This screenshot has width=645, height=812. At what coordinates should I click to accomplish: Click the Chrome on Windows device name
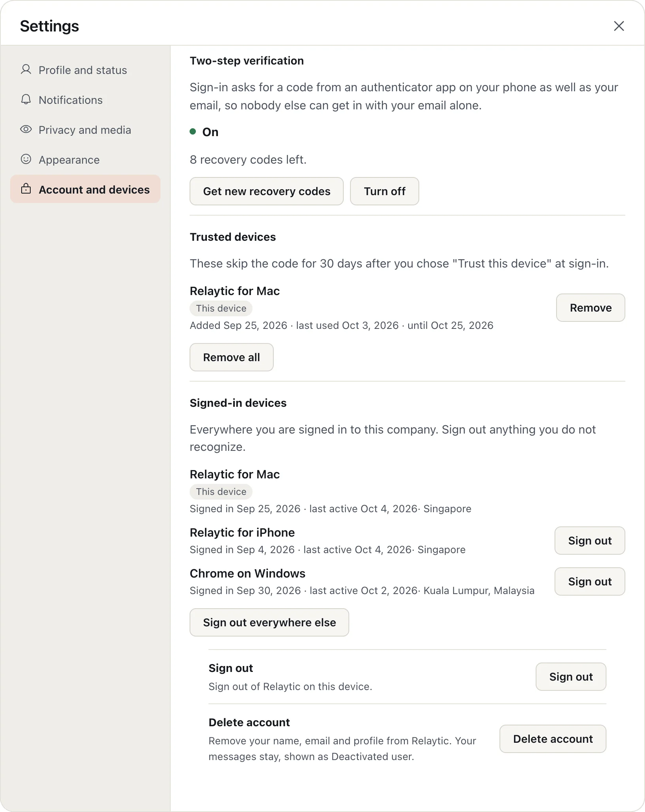pos(248,574)
